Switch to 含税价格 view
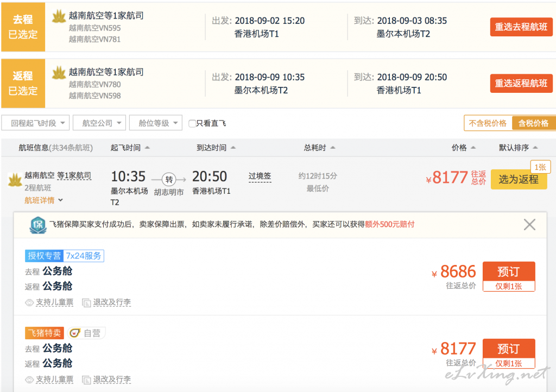Image resolution: width=556 pixels, height=392 pixels. click(x=533, y=123)
